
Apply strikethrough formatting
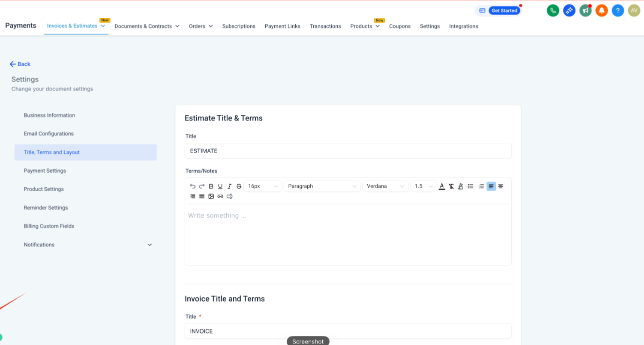(239, 186)
